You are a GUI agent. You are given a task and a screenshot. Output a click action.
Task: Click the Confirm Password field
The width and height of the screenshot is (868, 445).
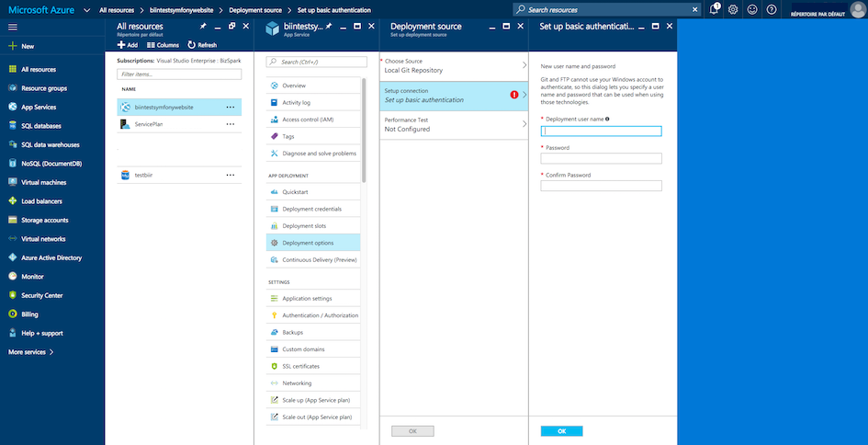pyautogui.click(x=602, y=186)
